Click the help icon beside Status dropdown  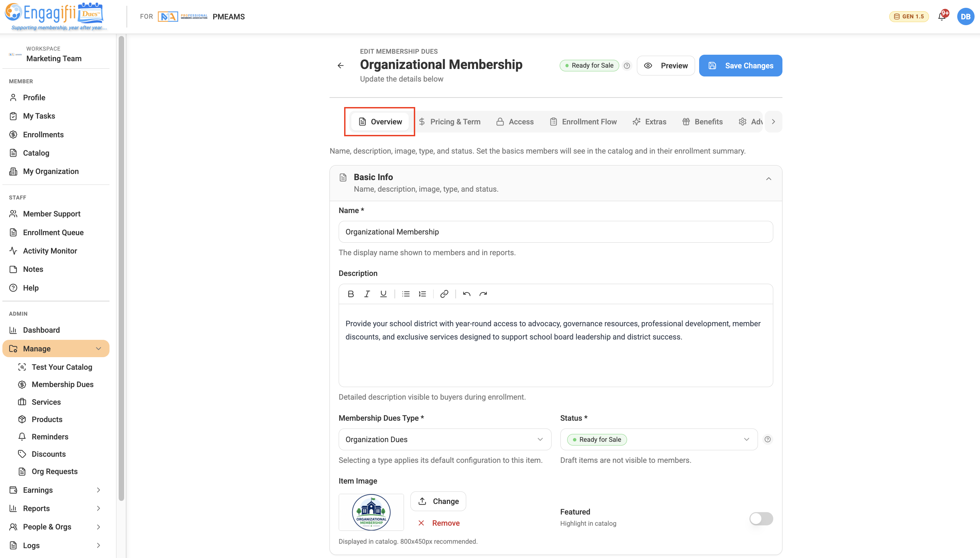(767, 439)
